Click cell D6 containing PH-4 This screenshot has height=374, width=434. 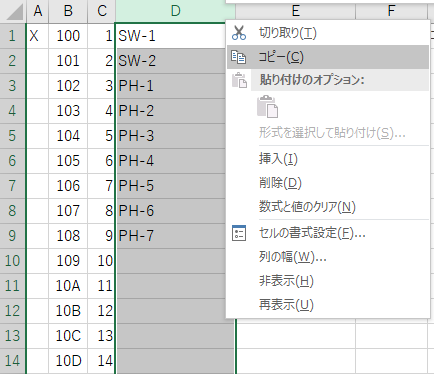(x=171, y=161)
